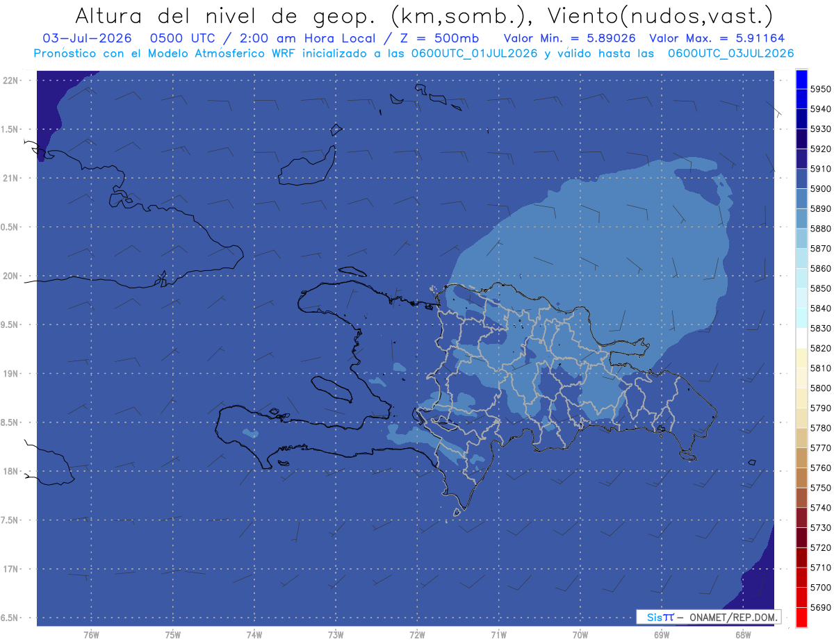
Task: Click the '5700' colorbar value
Action: [x=821, y=588]
